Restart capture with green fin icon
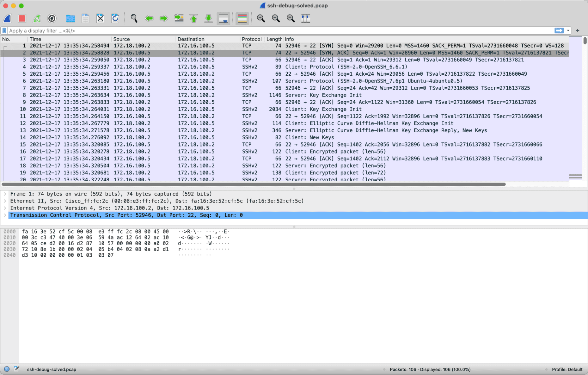Viewport: 588px width, 375px height. point(37,18)
